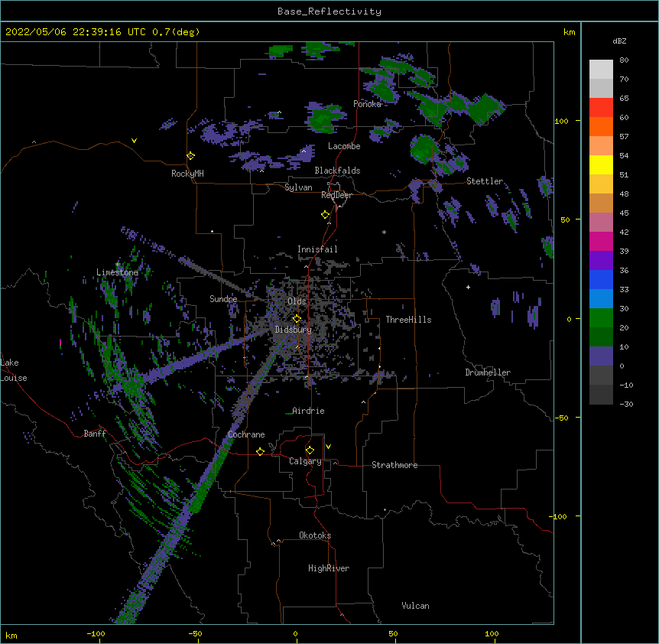Click the -50 tick on the right km axis

(561, 418)
